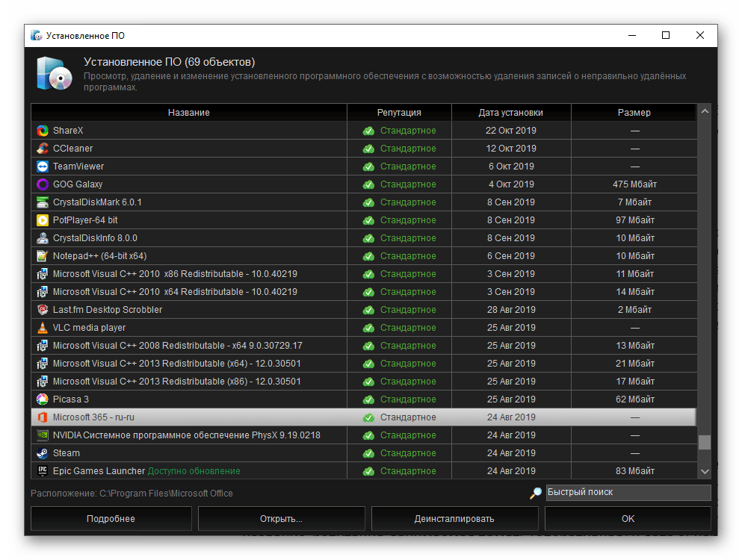The width and height of the screenshot is (742, 560).
Task: Click the Visual C++ 2013 (x64) installer icon
Action: pyautogui.click(x=43, y=364)
